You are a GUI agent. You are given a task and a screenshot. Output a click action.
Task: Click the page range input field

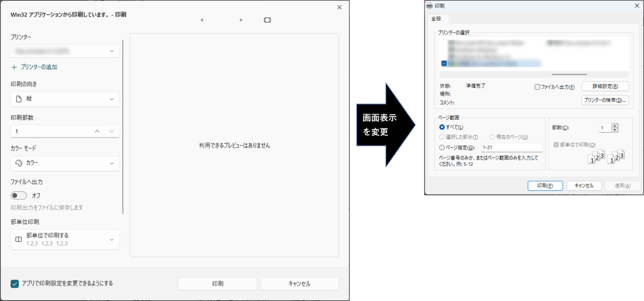tap(512, 147)
